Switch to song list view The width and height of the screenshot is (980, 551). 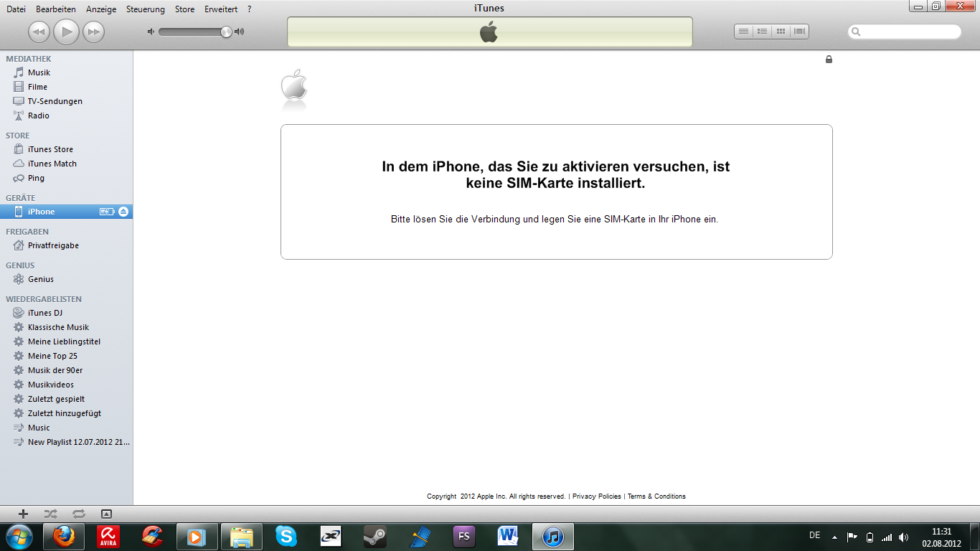pos(744,32)
